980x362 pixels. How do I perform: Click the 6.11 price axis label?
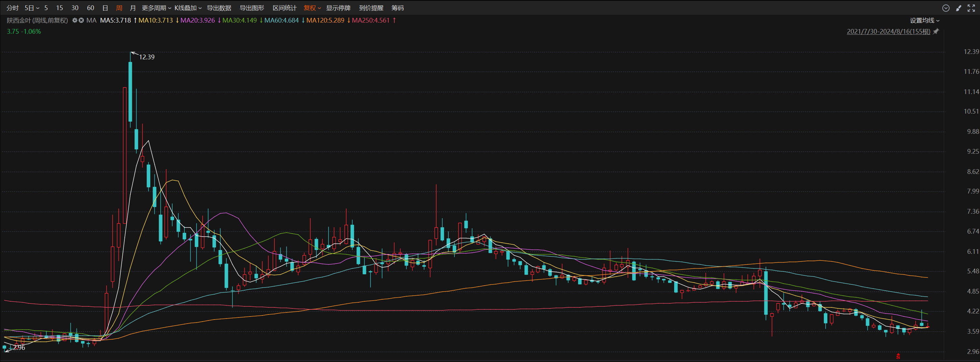pyautogui.click(x=973, y=251)
